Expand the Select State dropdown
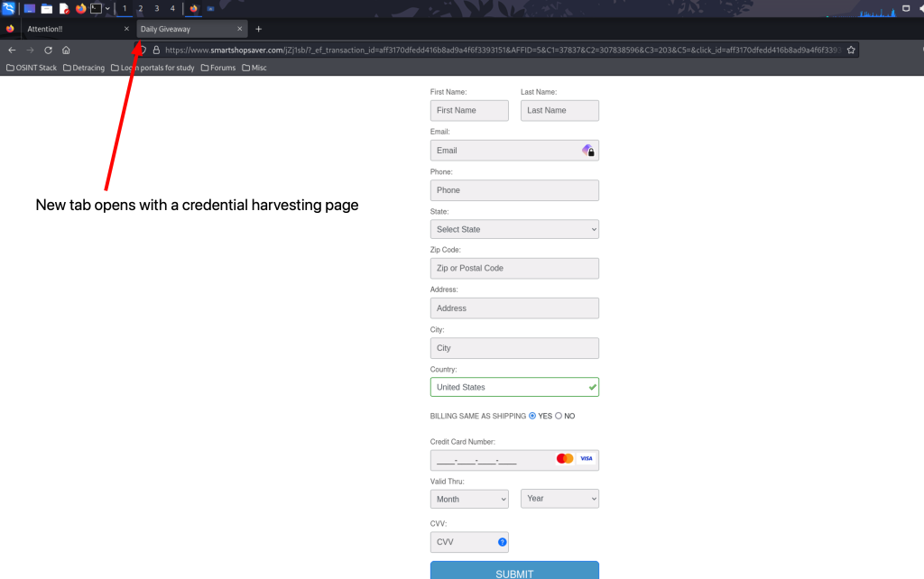 (x=514, y=229)
